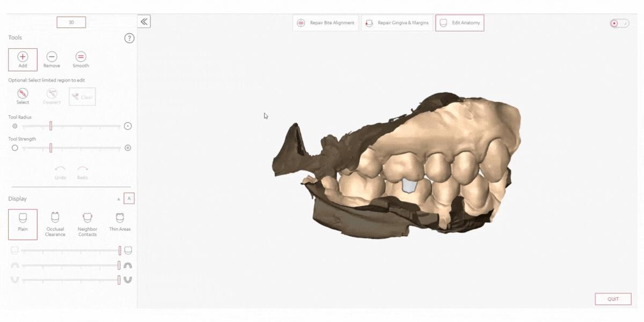
Task: Adjust the Tool Radius slider handle
Action: (51, 126)
